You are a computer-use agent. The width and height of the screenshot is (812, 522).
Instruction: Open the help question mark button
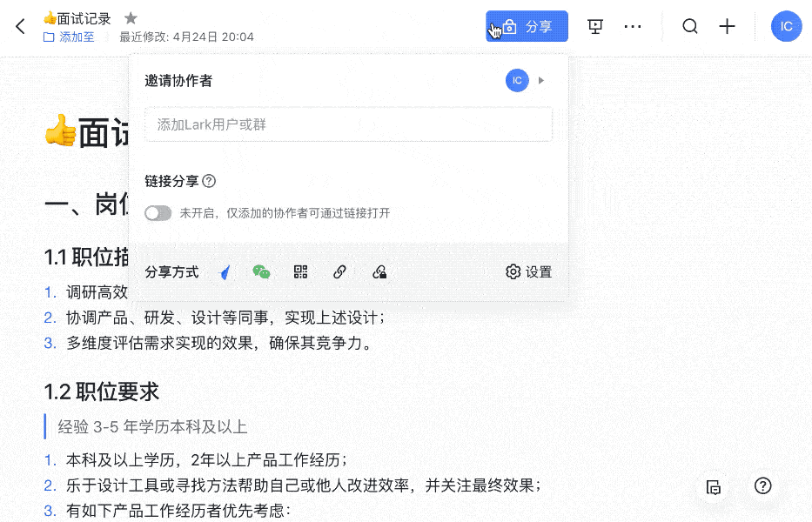[763, 486]
